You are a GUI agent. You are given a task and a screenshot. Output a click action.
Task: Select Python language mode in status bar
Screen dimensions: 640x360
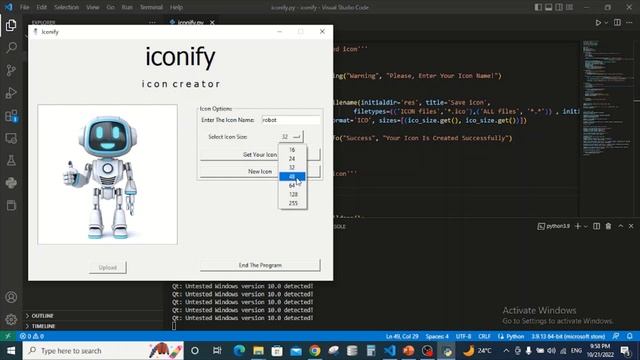pyautogui.click(x=511, y=336)
